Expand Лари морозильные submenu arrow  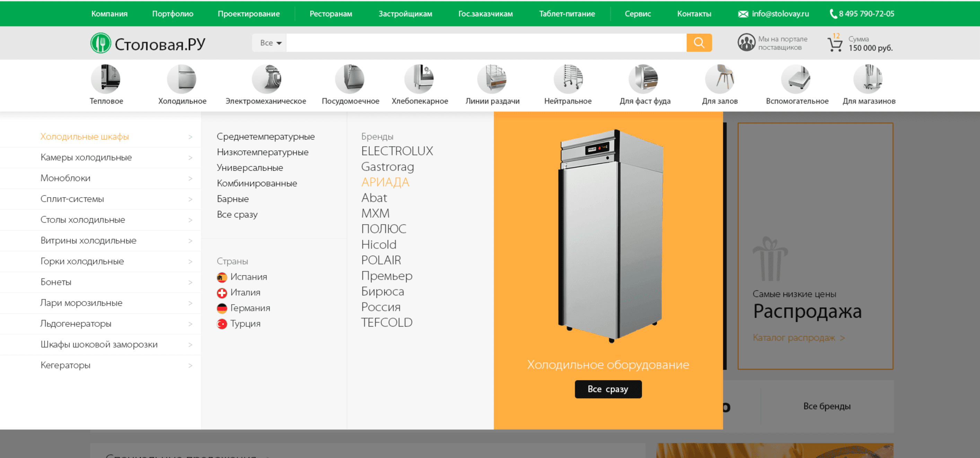tap(190, 303)
